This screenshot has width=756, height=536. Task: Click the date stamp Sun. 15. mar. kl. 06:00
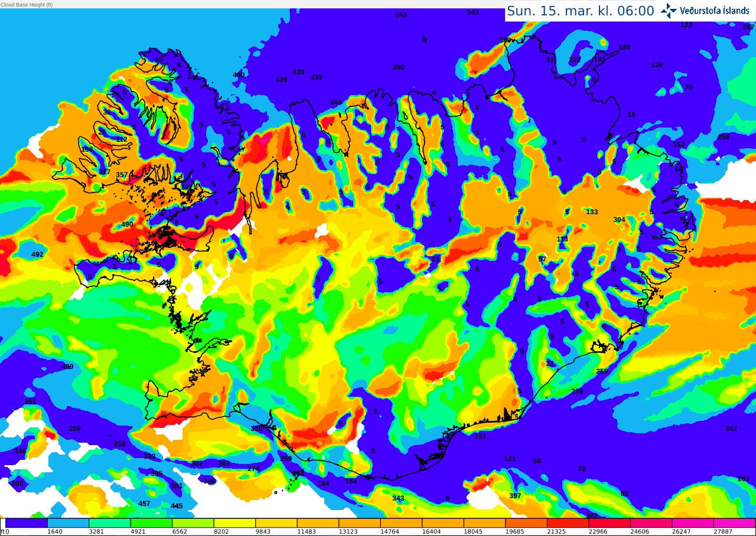click(581, 11)
